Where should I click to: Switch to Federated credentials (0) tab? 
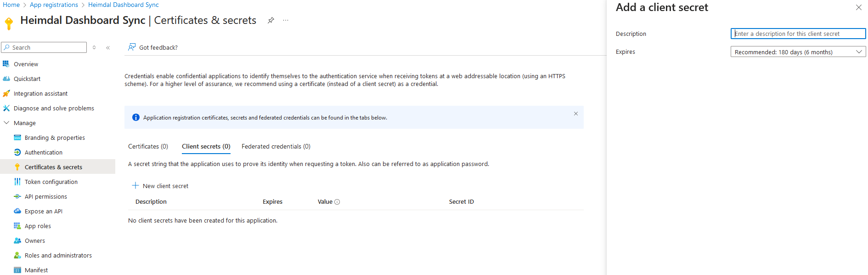tap(276, 146)
